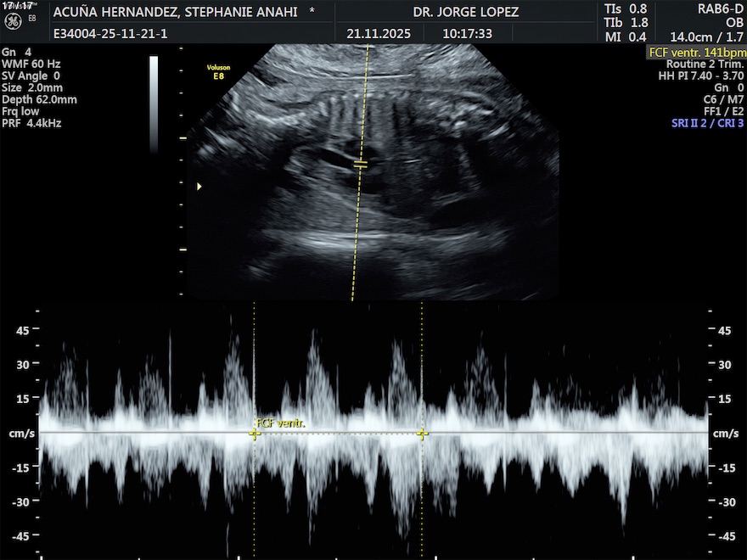Click the patient ID E34004-25-11-21-1

click(x=110, y=34)
